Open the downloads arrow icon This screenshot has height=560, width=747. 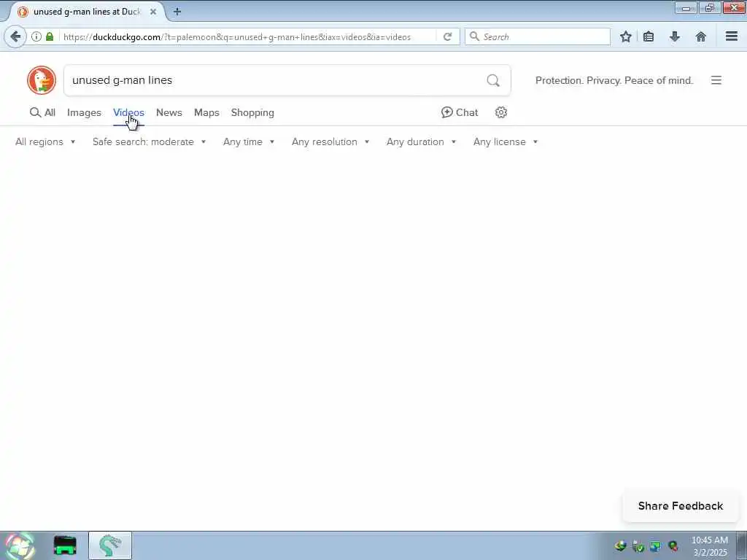click(674, 36)
